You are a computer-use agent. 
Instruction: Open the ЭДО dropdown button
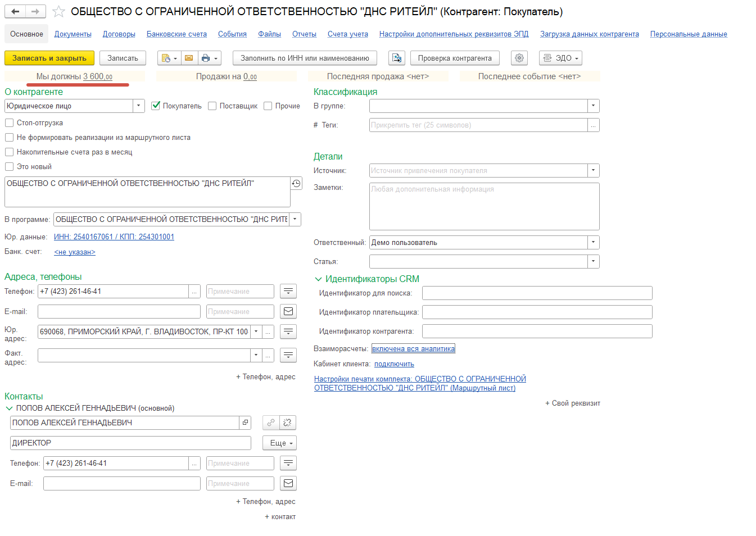[560, 58]
